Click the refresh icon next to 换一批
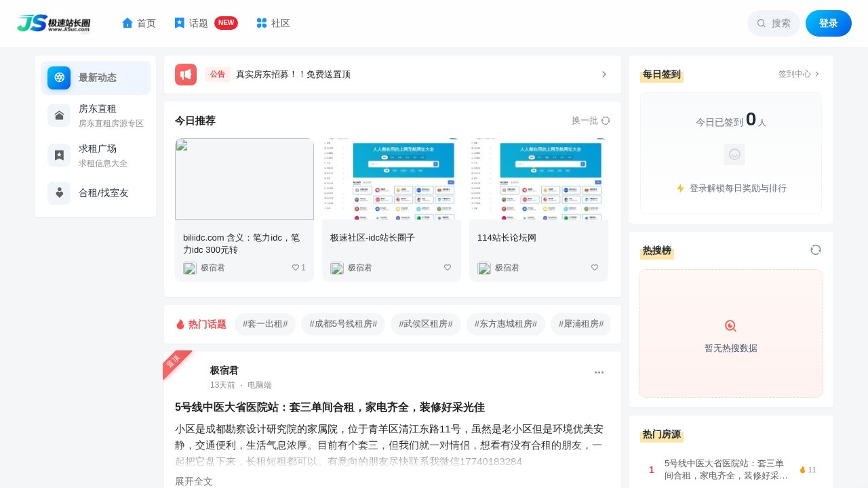This screenshot has height=488, width=868. (x=606, y=120)
